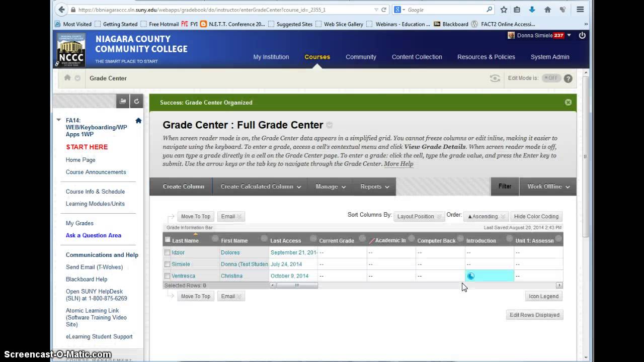Viewport: 644px width, 362px height.
Task: Open Introduction column options chevron
Action: tap(509, 238)
